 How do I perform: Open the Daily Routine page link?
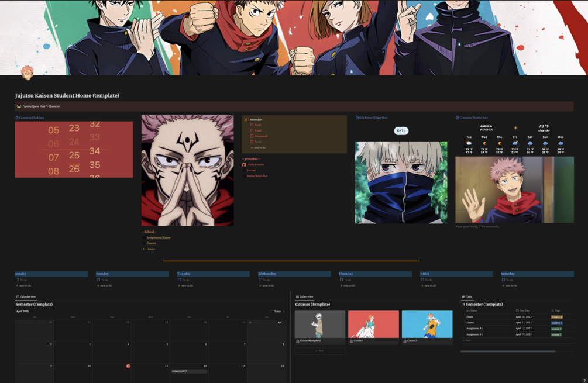(x=255, y=164)
